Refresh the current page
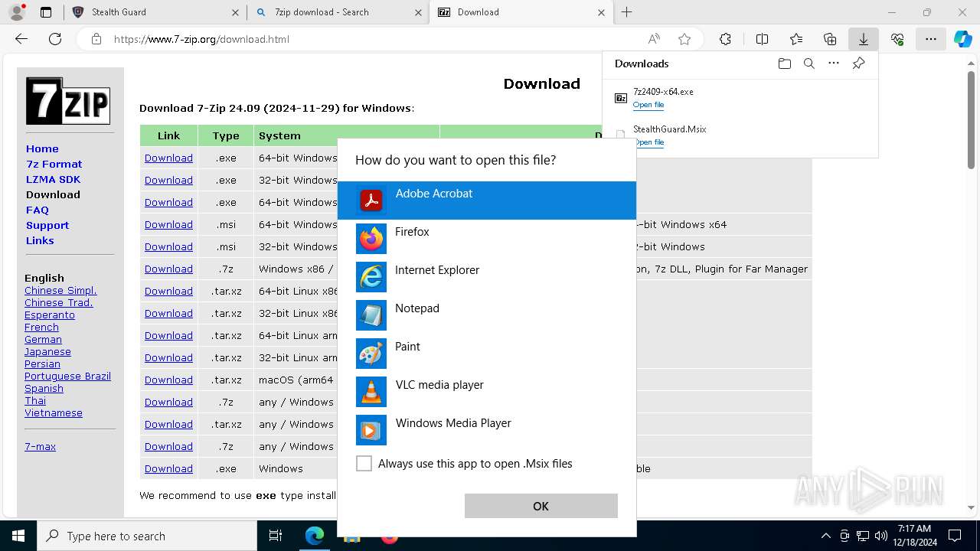The width and height of the screenshot is (980, 551). (x=55, y=39)
